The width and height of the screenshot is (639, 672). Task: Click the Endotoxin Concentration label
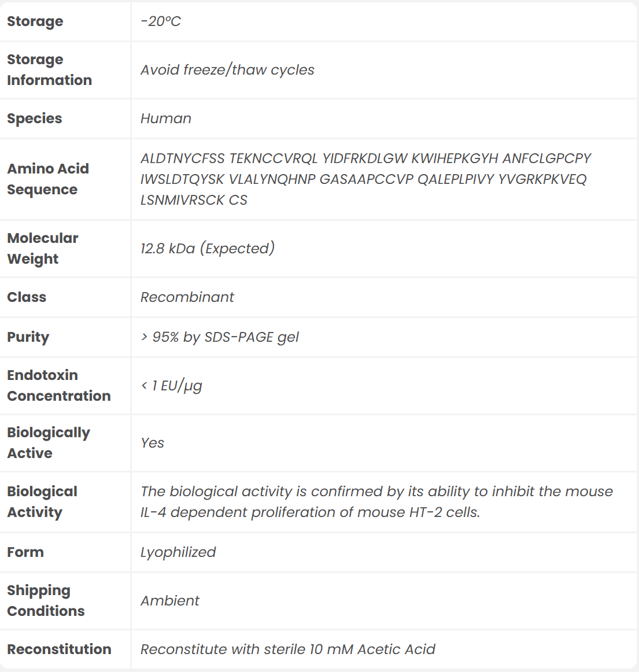coord(58,386)
